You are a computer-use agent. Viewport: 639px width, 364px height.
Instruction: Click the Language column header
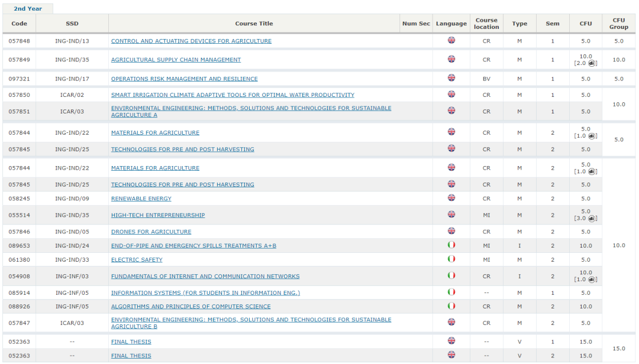click(451, 24)
